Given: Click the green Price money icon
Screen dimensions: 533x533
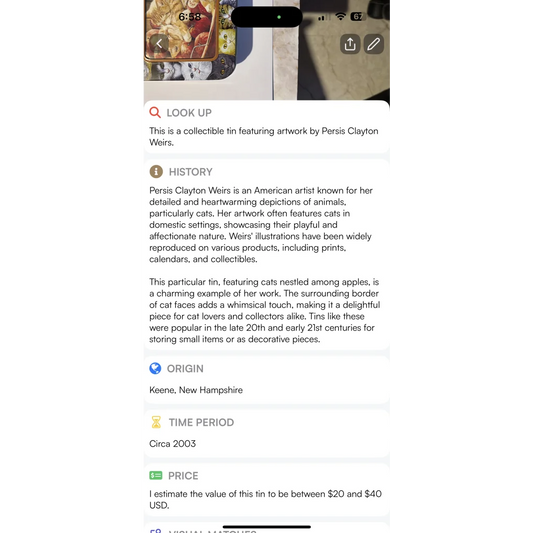Looking at the screenshot, I should coord(156,475).
